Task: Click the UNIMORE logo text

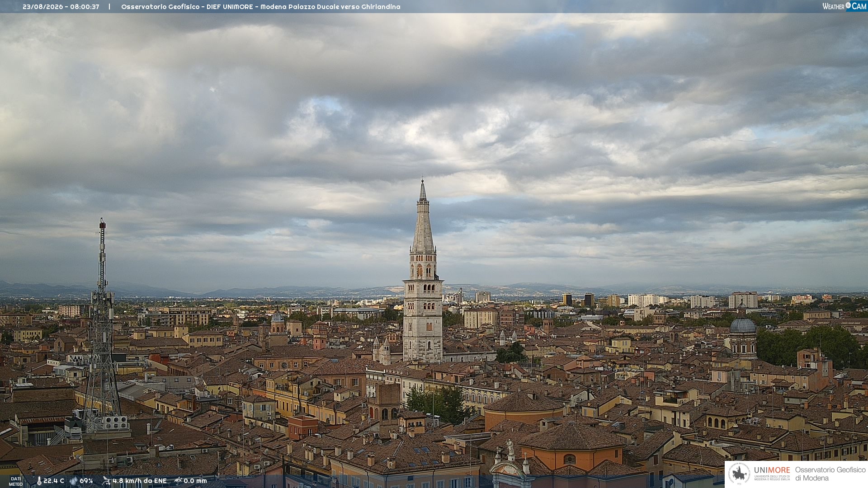Action: 772,470
